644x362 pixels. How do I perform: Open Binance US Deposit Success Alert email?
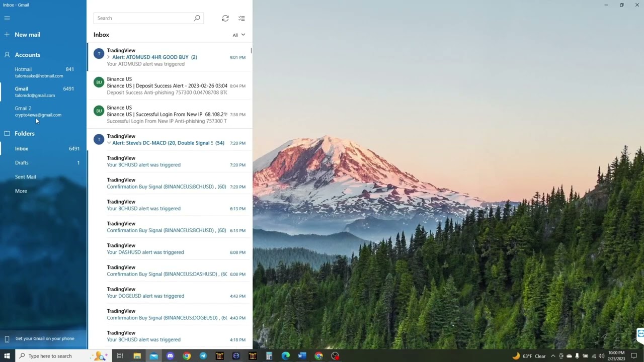[170, 86]
